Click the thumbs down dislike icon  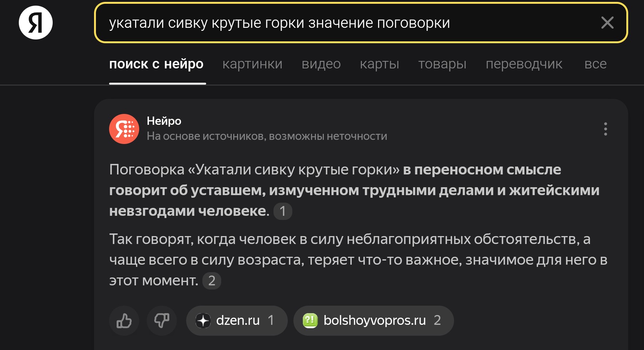(162, 321)
